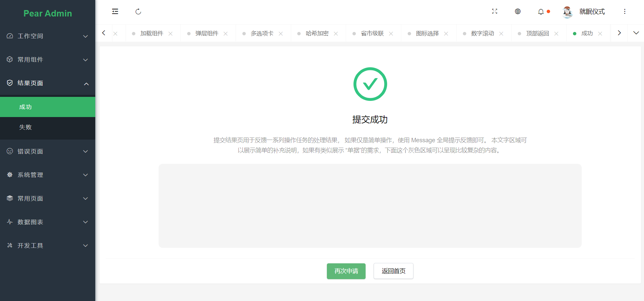The height and width of the screenshot is (301, 644).
Task: Open the 就眠仪式 user menu
Action: point(592,12)
